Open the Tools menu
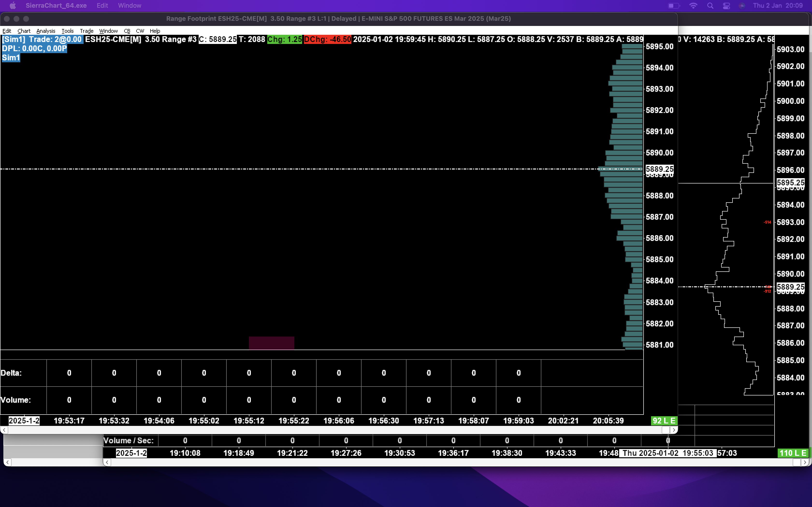This screenshot has width=812, height=507. click(67, 31)
